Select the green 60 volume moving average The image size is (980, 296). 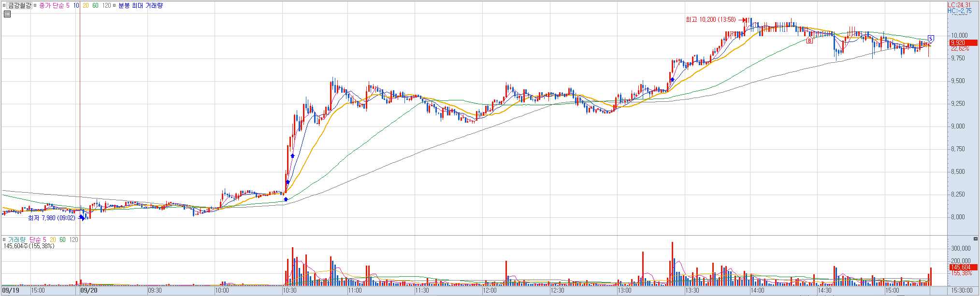click(x=63, y=240)
